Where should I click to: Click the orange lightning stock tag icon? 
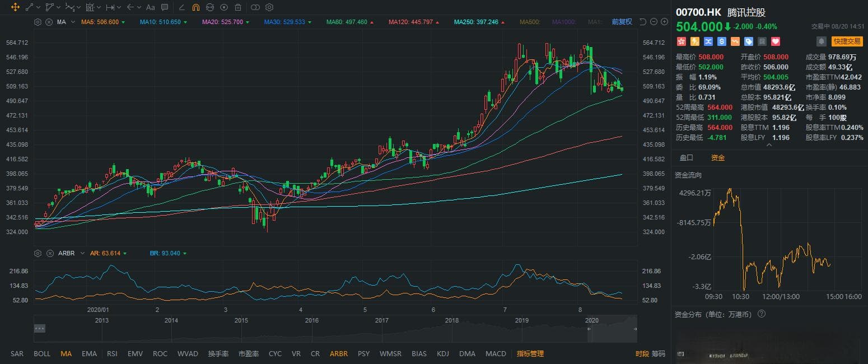click(x=695, y=41)
